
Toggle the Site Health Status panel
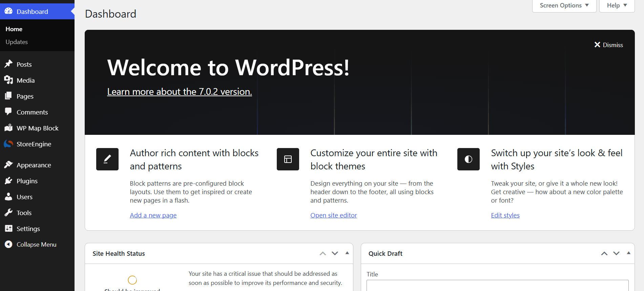tap(347, 253)
